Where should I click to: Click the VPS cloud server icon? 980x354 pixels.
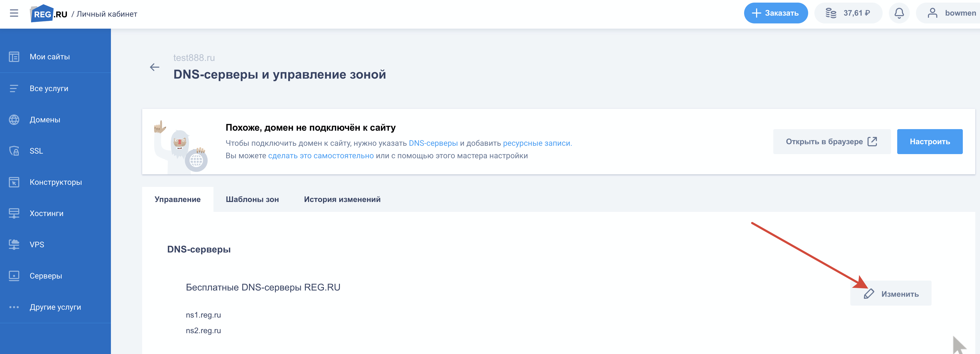click(x=14, y=244)
